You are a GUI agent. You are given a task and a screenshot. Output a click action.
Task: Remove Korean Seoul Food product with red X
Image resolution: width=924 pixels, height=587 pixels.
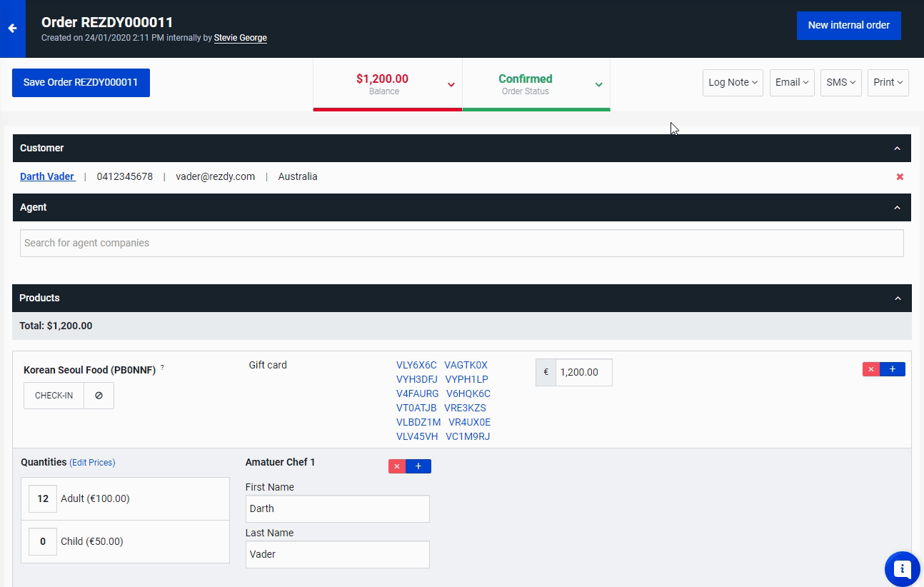(871, 369)
